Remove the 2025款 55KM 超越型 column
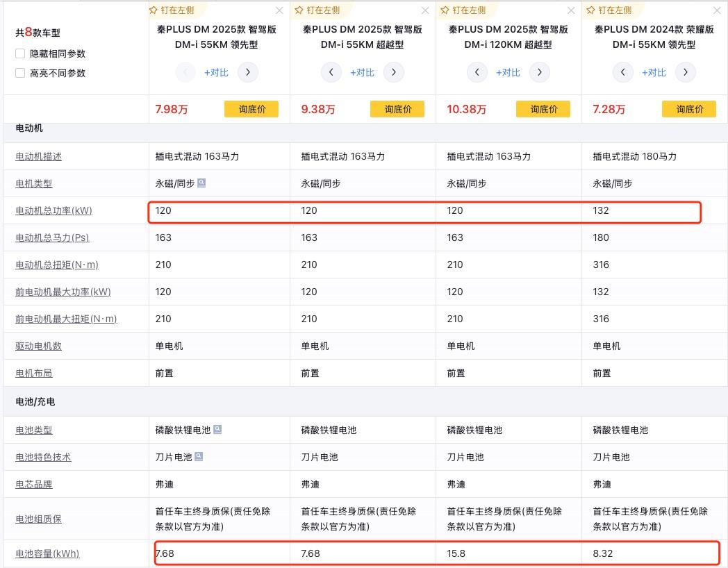Image resolution: width=728 pixels, height=568 pixels. coord(425,10)
